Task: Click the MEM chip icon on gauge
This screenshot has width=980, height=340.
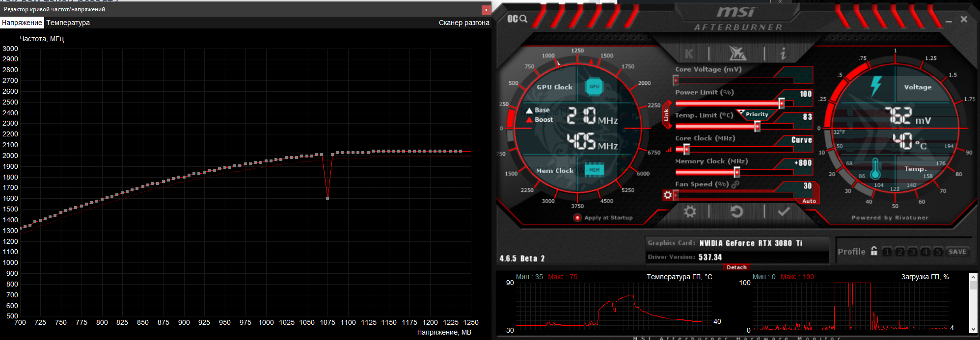Action: pyautogui.click(x=594, y=170)
